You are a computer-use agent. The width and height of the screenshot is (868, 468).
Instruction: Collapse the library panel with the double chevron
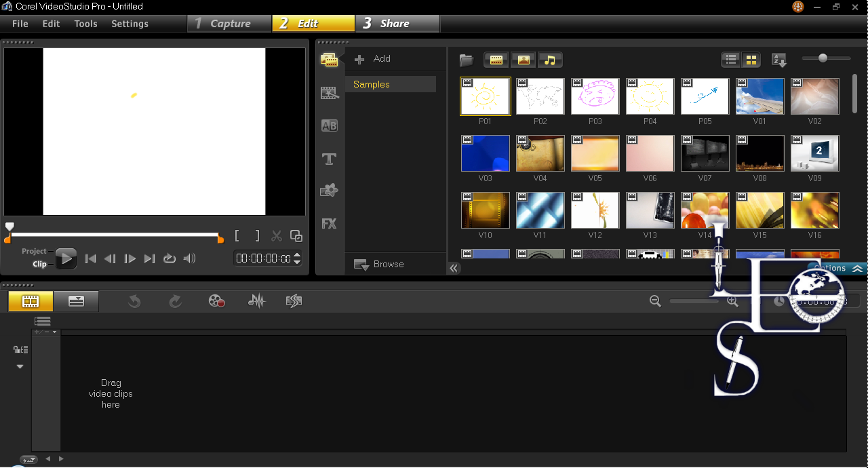click(x=453, y=269)
